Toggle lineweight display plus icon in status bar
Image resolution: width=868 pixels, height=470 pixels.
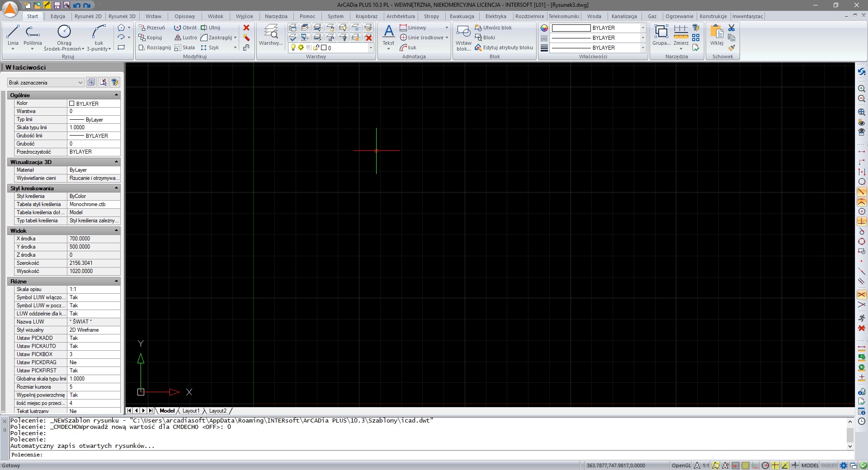coord(795,465)
